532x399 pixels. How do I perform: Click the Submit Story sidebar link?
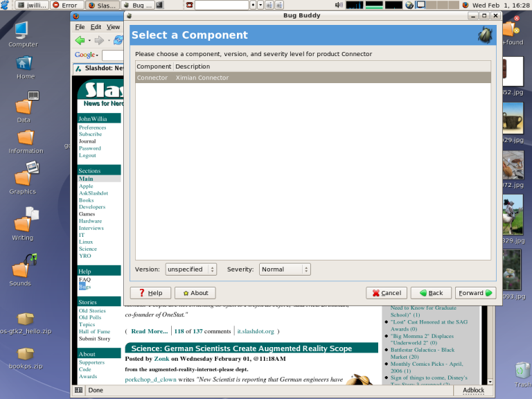[x=95, y=339]
